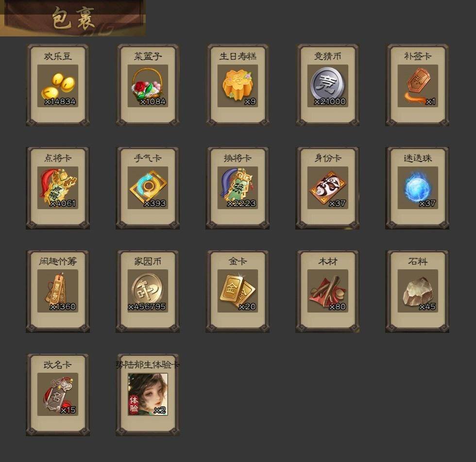Open the 闲趣竹筹 bamboo tally item
This screenshot has width=476, height=462.
(x=58, y=292)
